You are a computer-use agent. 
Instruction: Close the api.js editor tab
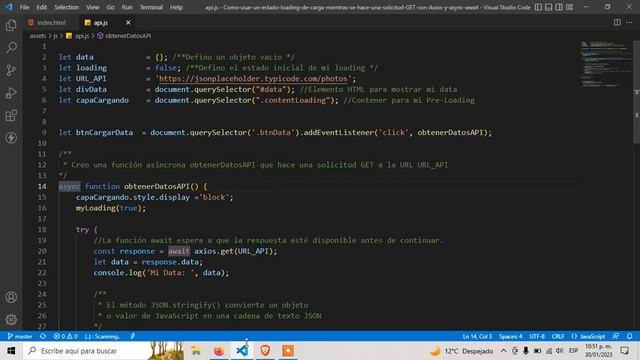[x=128, y=22]
